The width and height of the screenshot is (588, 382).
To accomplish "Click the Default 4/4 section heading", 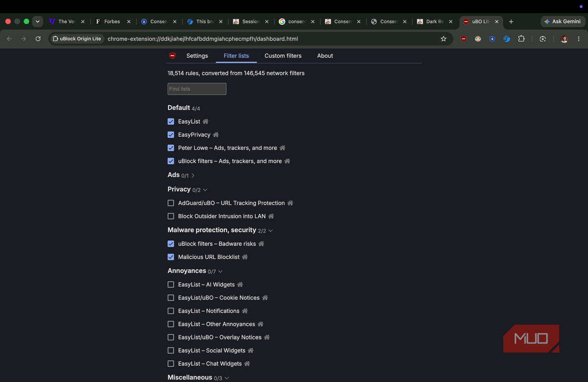I will pos(183,108).
